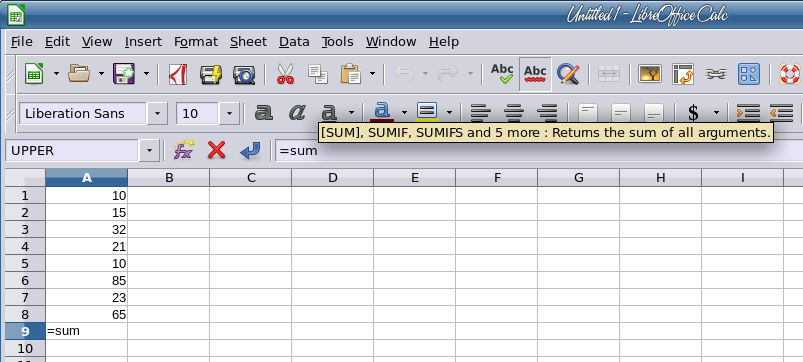
Task: Align text left
Action: (x=481, y=113)
